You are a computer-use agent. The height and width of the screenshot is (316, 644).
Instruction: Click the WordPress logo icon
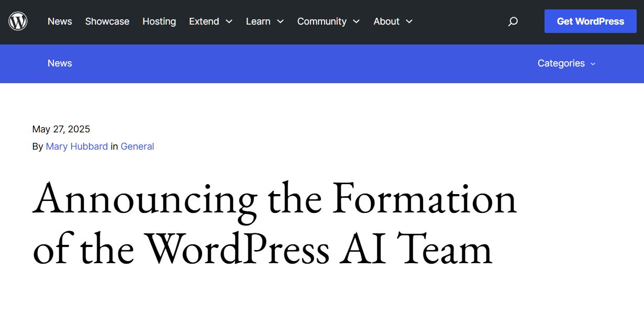pos(18,21)
